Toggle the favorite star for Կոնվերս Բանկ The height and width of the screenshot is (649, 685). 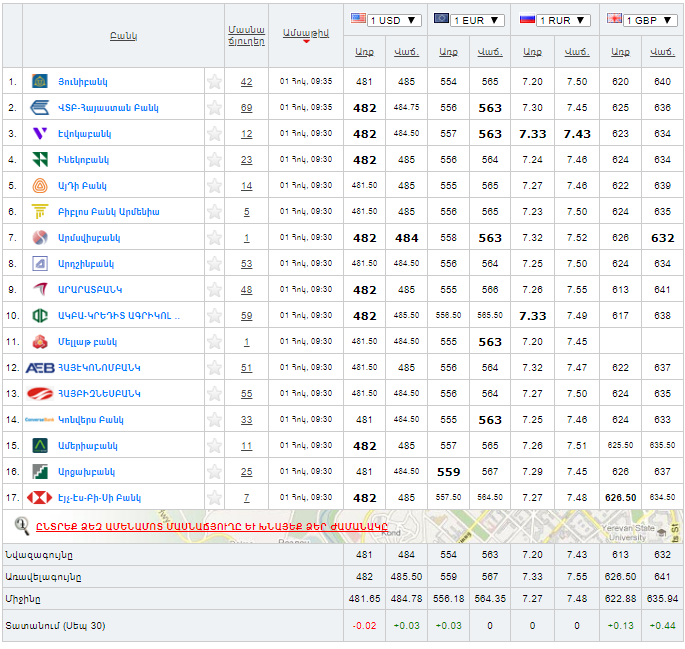click(x=214, y=420)
